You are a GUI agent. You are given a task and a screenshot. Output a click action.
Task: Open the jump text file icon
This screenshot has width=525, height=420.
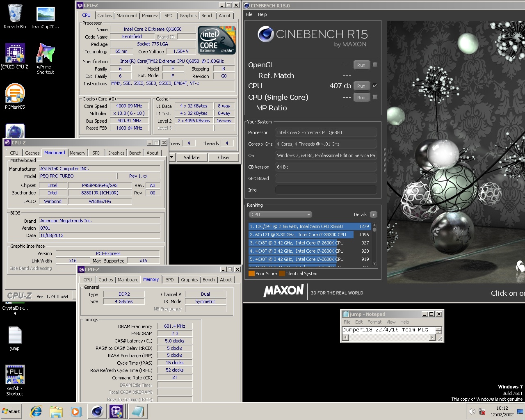(15, 338)
